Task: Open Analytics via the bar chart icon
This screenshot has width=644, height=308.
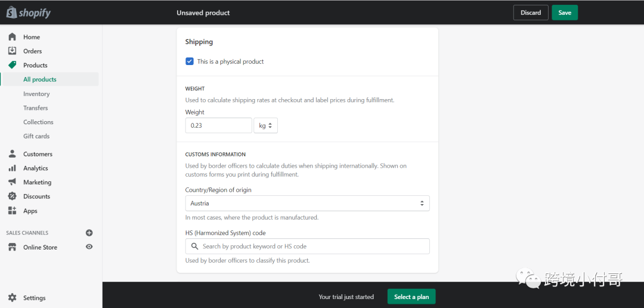Action: pyautogui.click(x=12, y=168)
